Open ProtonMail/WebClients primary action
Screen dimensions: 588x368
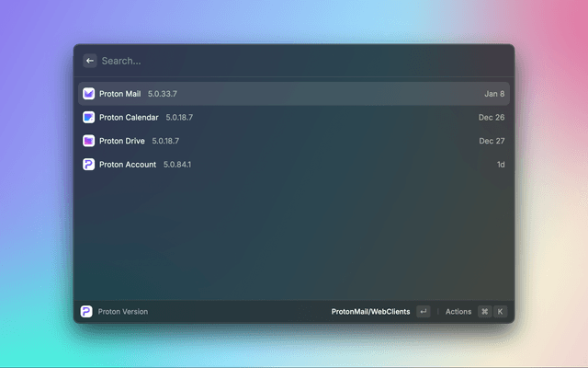click(x=370, y=312)
